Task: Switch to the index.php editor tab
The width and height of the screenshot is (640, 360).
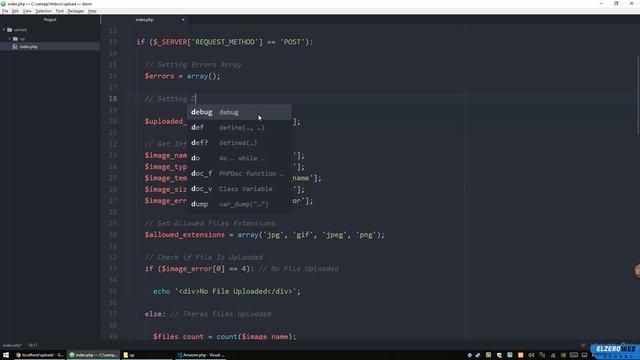Action: (x=144, y=20)
